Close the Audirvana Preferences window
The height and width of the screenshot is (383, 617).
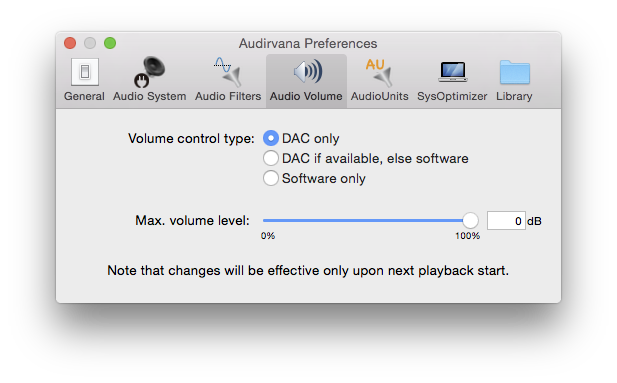70,43
